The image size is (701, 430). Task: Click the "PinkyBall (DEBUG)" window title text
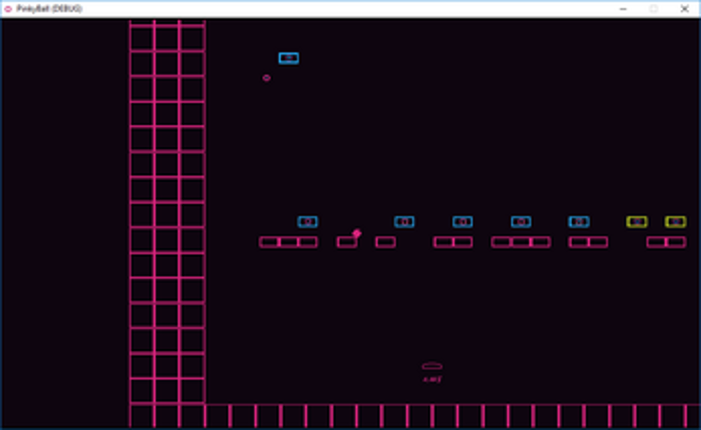tap(49, 8)
